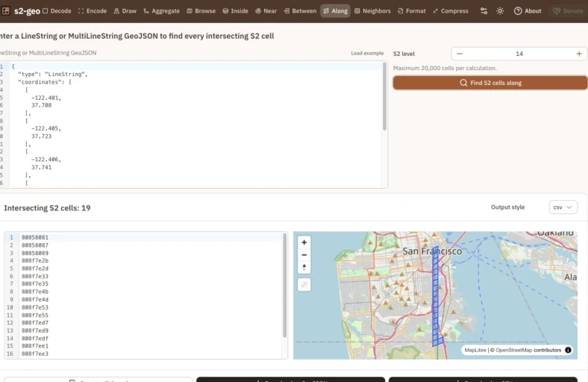Click the 37.708 latitude value
Viewport: 588px width, 382px height.
[x=42, y=105]
